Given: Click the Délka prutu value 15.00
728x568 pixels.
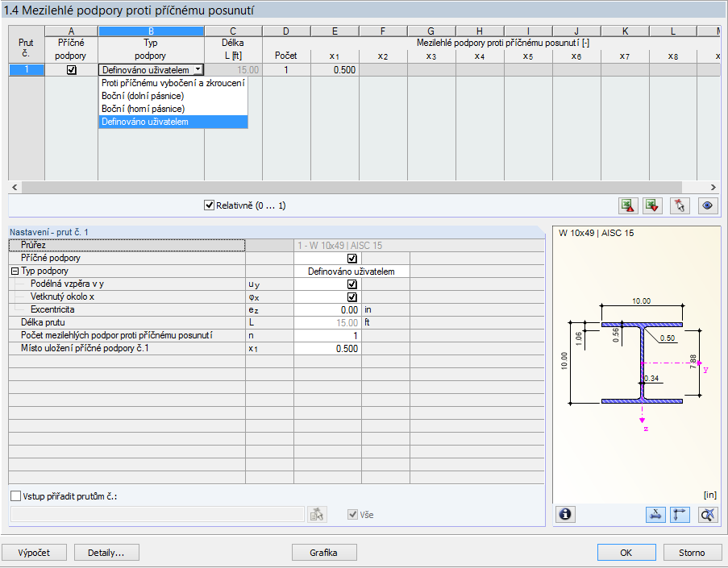Looking at the screenshot, I should (328, 323).
